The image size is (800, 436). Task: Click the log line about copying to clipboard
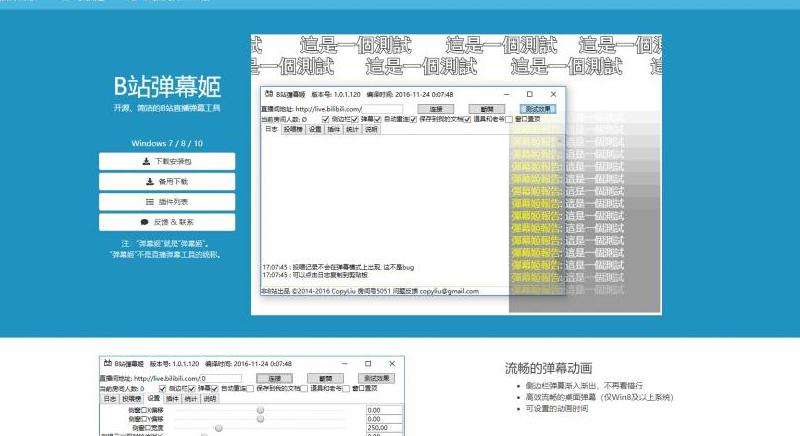(x=315, y=275)
